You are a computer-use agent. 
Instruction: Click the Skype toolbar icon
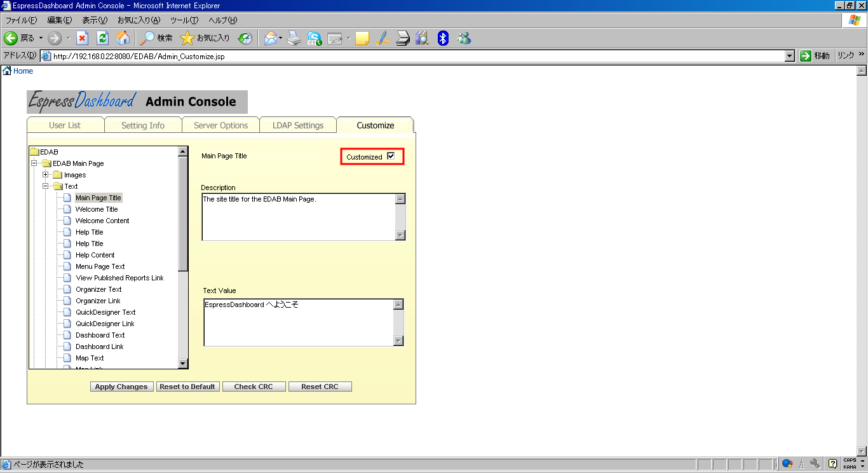(315, 38)
